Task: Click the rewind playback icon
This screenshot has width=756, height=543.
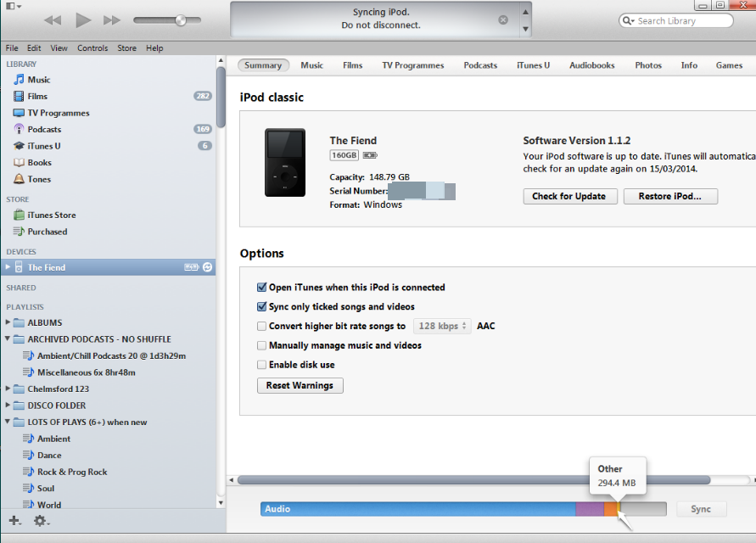Action: click(53, 20)
